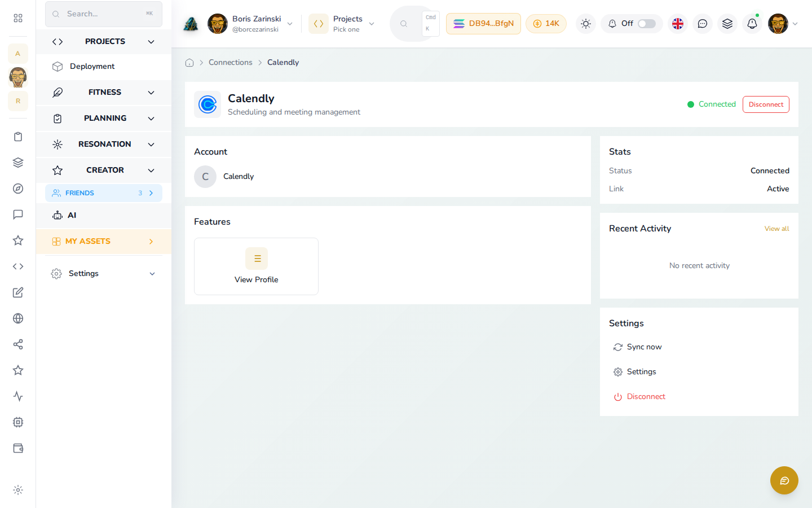The image size is (812, 508).
Task: Click the share nodes icon in left rail
Action: pyautogui.click(x=18, y=344)
